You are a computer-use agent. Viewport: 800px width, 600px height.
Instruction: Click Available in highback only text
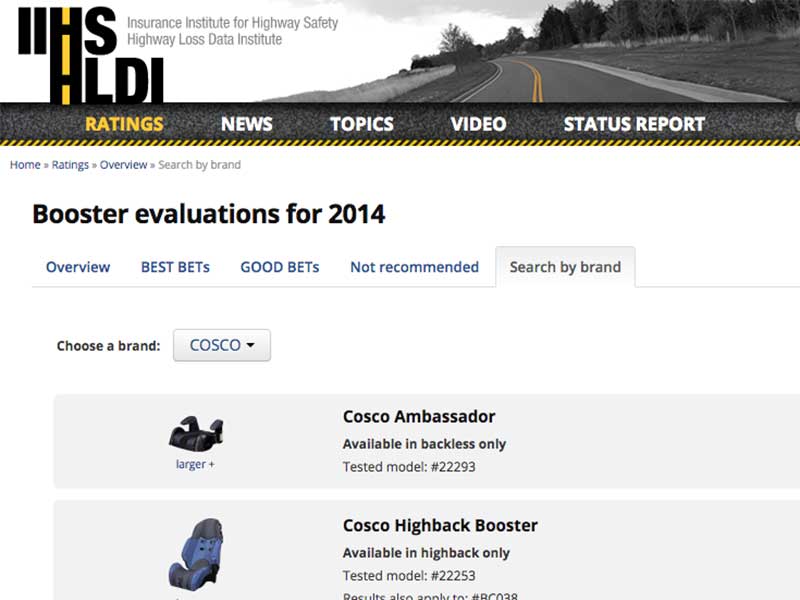(x=427, y=553)
